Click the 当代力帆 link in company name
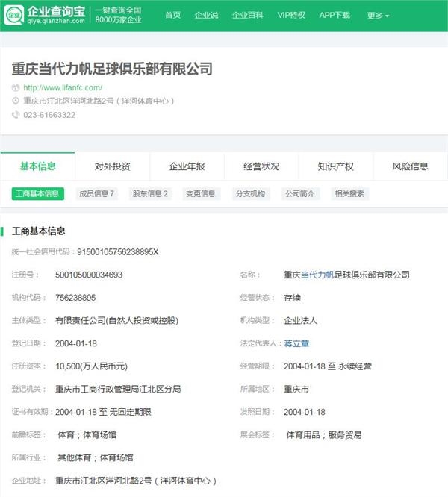This screenshot has height=497, width=448. [x=317, y=275]
